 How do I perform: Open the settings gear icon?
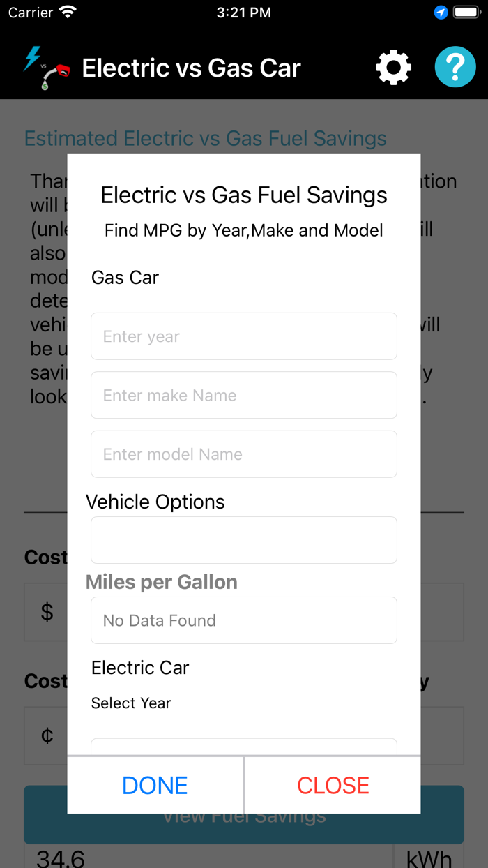[393, 67]
